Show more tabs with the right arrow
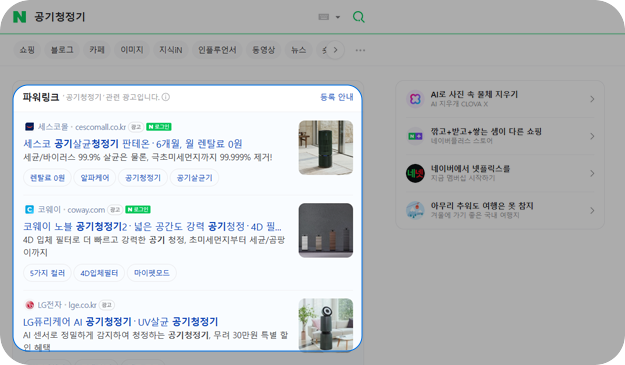The image size is (625, 365). [x=335, y=50]
